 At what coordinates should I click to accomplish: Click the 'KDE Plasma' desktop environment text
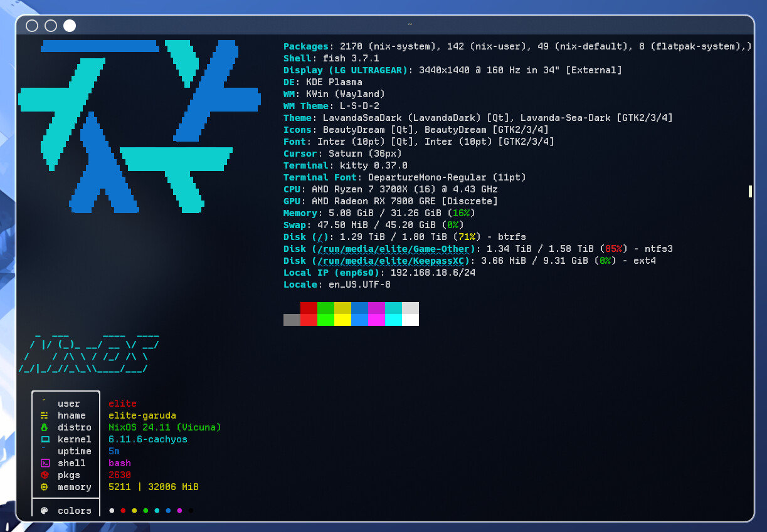[x=334, y=82]
